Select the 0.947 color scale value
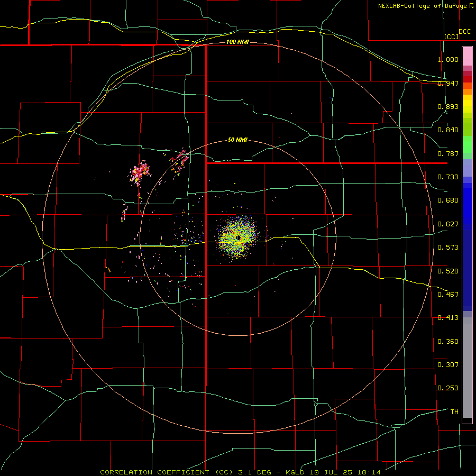 pos(448,83)
